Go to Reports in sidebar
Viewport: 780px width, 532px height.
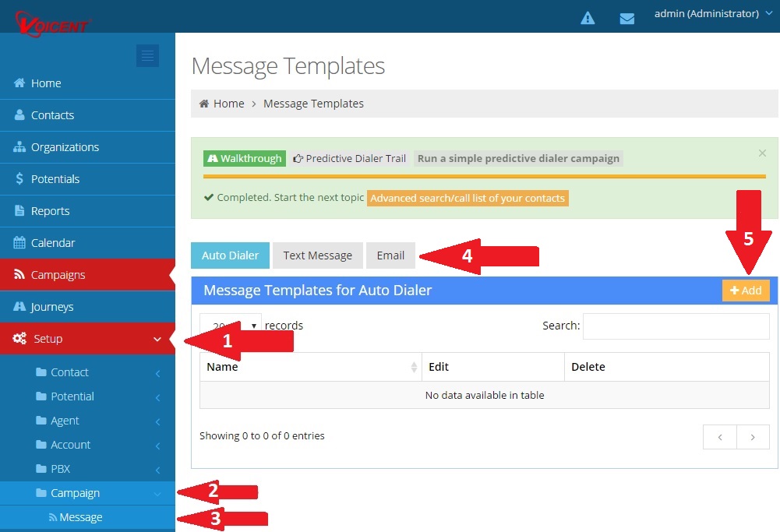coord(50,211)
